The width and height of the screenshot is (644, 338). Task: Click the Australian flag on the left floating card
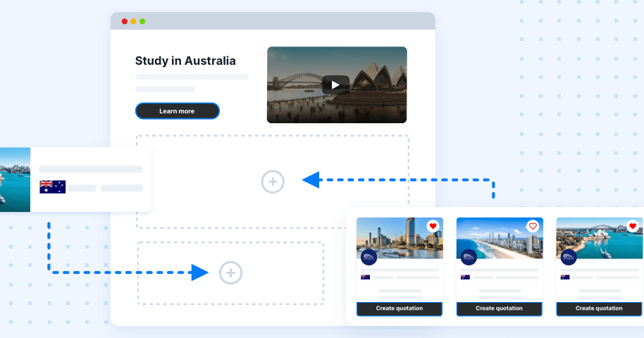point(53,187)
